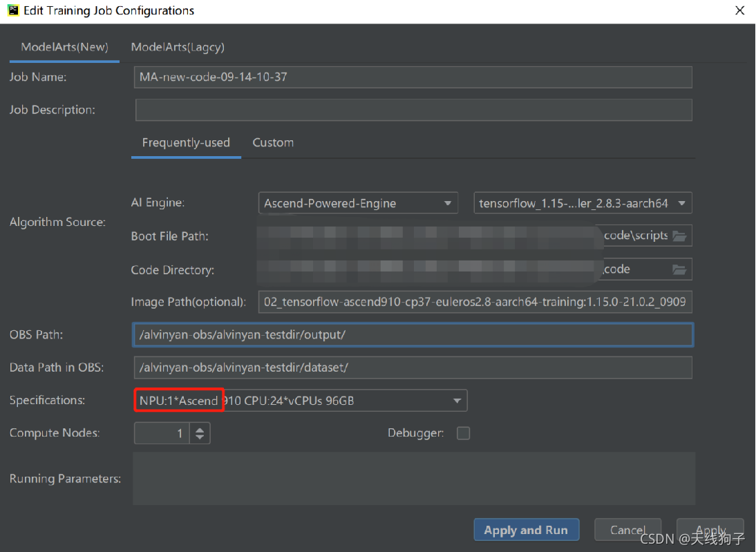Browse for the Code Directory folder
The height and width of the screenshot is (552, 756).
click(679, 269)
